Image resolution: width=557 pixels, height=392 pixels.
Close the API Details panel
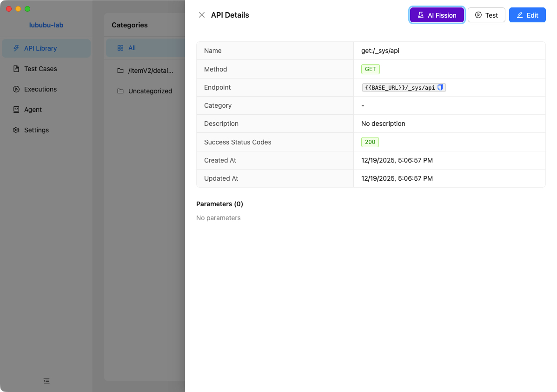[202, 15]
